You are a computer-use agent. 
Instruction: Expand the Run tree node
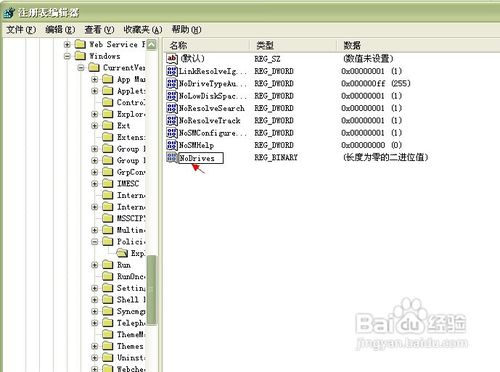tap(95, 265)
